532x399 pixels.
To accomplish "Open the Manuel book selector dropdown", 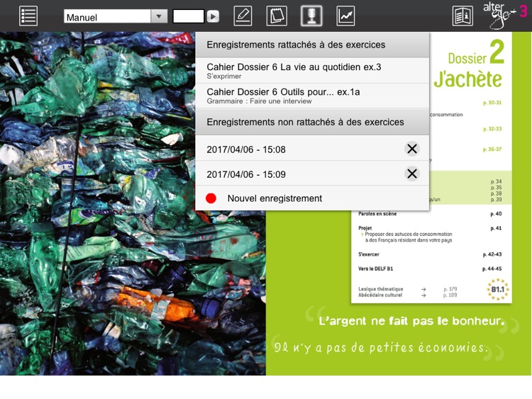I will (x=116, y=16).
